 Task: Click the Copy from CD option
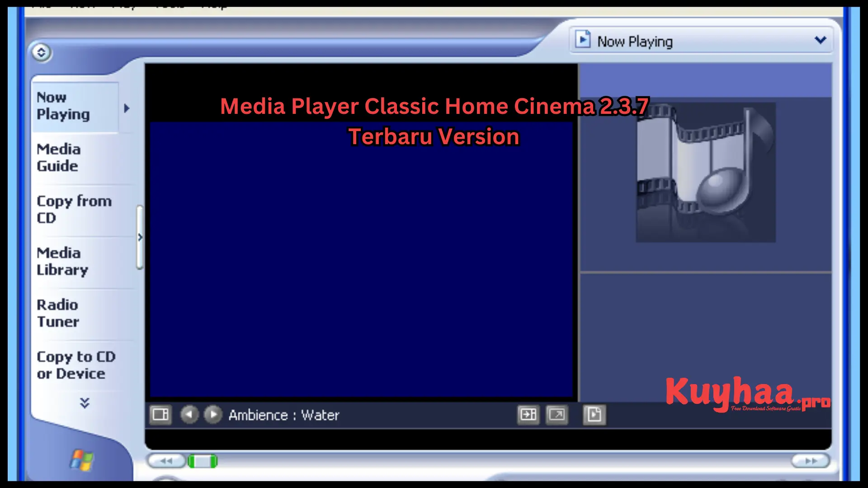(x=75, y=209)
